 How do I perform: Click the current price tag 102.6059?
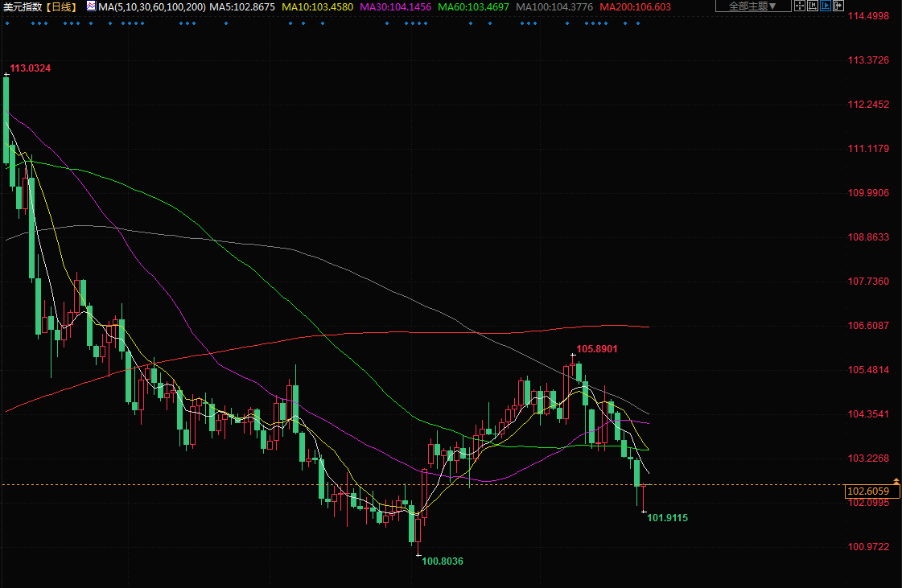(868, 491)
